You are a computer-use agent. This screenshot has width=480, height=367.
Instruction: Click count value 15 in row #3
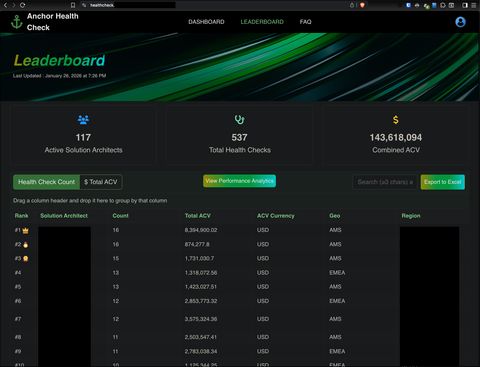[116, 258]
